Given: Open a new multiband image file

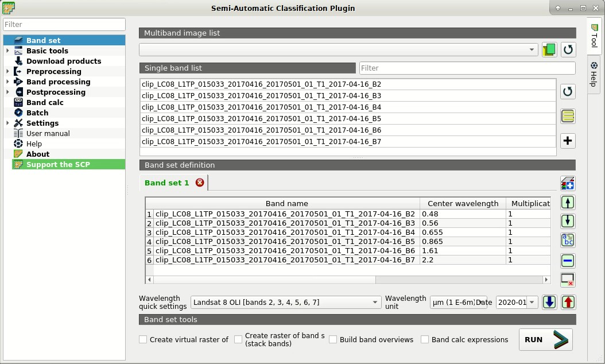Looking at the screenshot, I should [549, 49].
